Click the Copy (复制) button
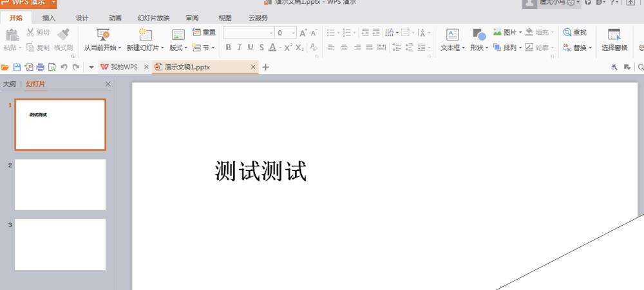 point(38,48)
